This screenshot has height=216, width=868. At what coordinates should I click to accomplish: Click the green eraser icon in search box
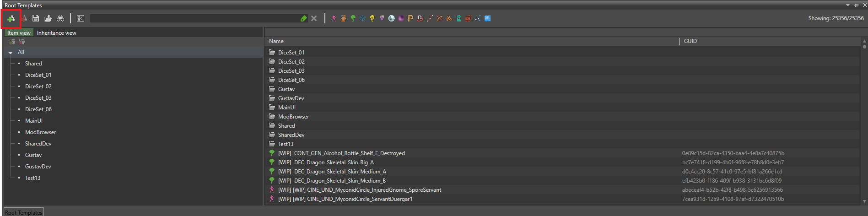pyautogui.click(x=303, y=18)
